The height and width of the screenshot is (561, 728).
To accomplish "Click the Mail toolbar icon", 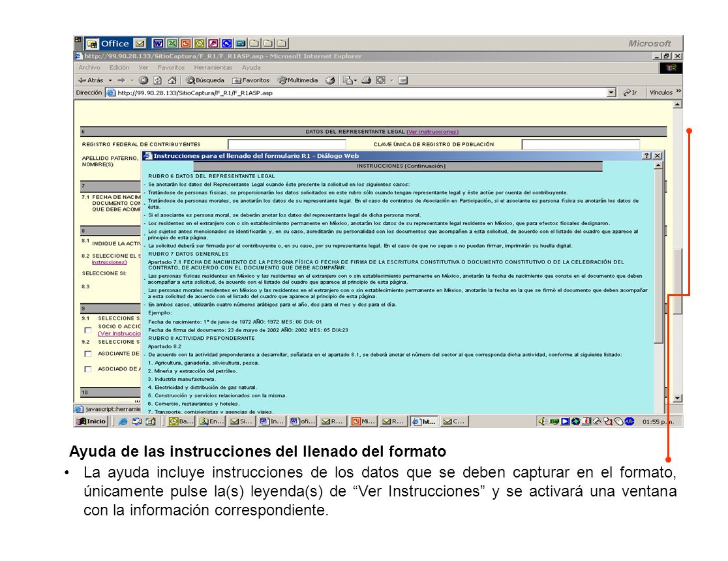I will pos(348,80).
